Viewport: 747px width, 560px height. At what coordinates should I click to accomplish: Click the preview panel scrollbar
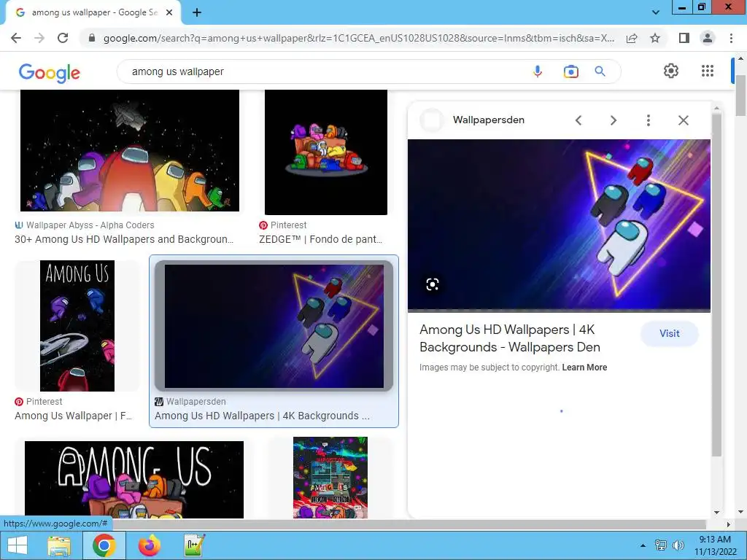coord(716,284)
